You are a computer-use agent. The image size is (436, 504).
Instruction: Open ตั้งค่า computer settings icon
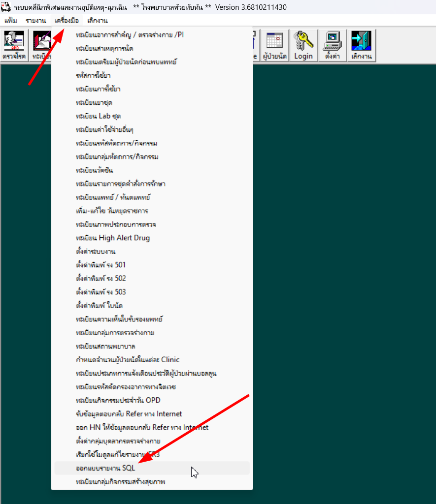pyautogui.click(x=333, y=45)
